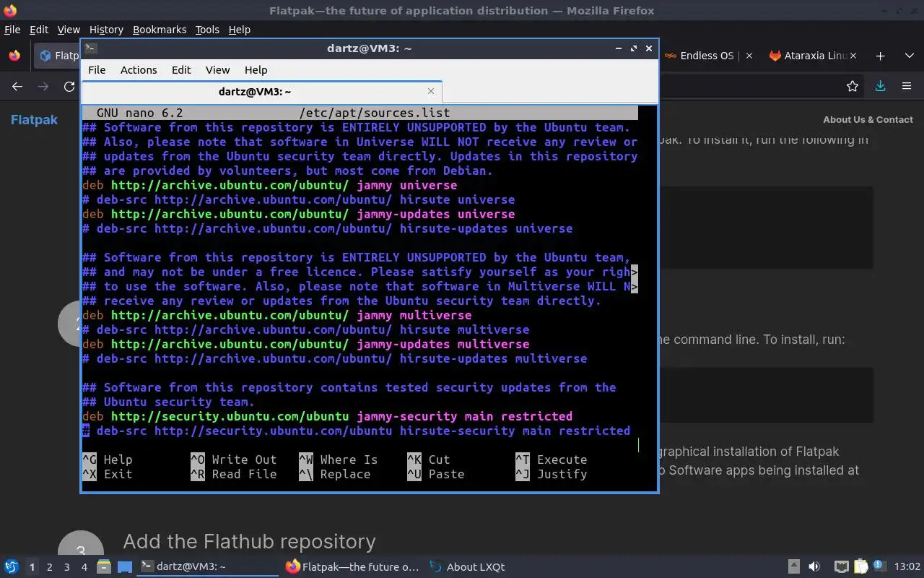
Task: Click the Firefox icon in the taskbar entry
Action: (x=292, y=567)
